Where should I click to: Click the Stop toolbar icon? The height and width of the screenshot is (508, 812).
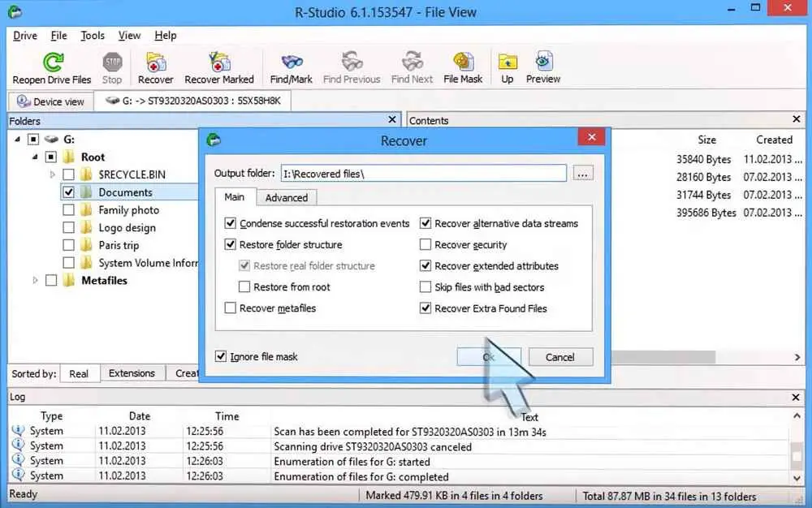(112, 62)
